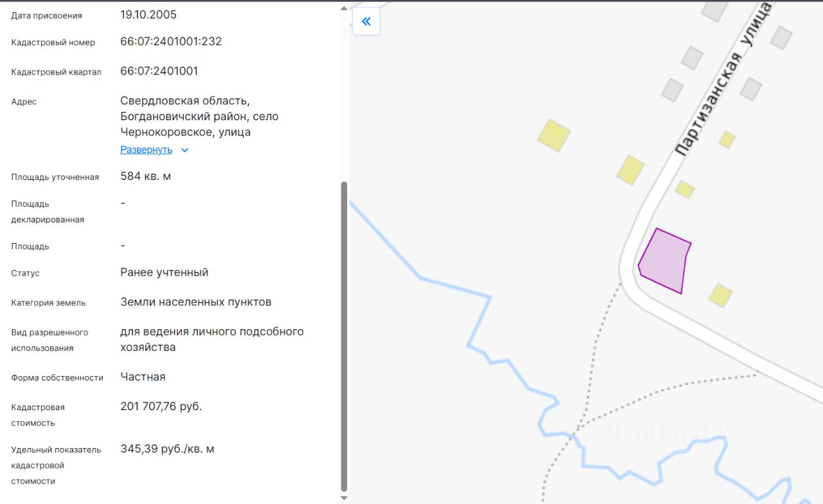Click the Площадь уточненная field label
Screen dimensions: 823x504
click(x=55, y=177)
